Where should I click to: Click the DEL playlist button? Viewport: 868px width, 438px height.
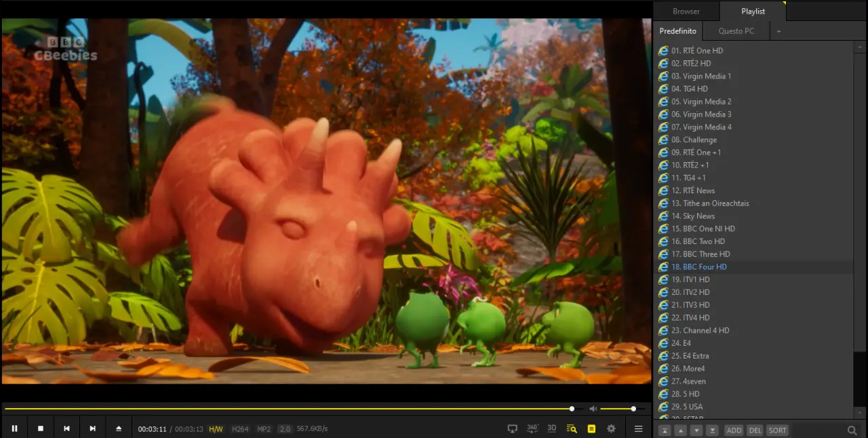pos(755,430)
